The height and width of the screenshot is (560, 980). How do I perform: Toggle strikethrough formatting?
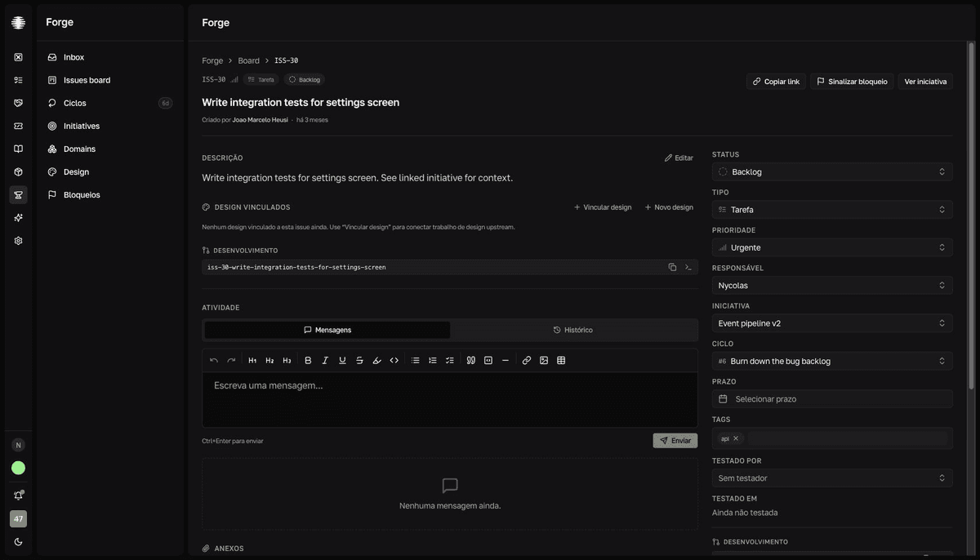pos(359,360)
